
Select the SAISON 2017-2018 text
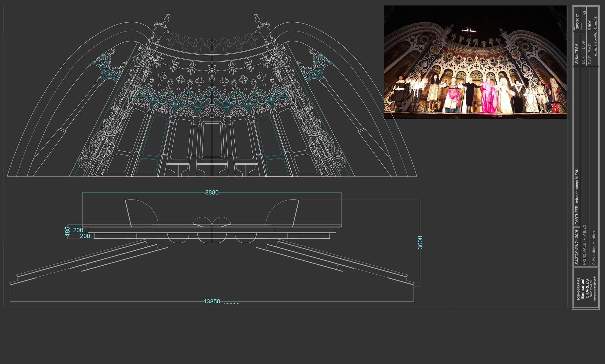click(x=577, y=247)
